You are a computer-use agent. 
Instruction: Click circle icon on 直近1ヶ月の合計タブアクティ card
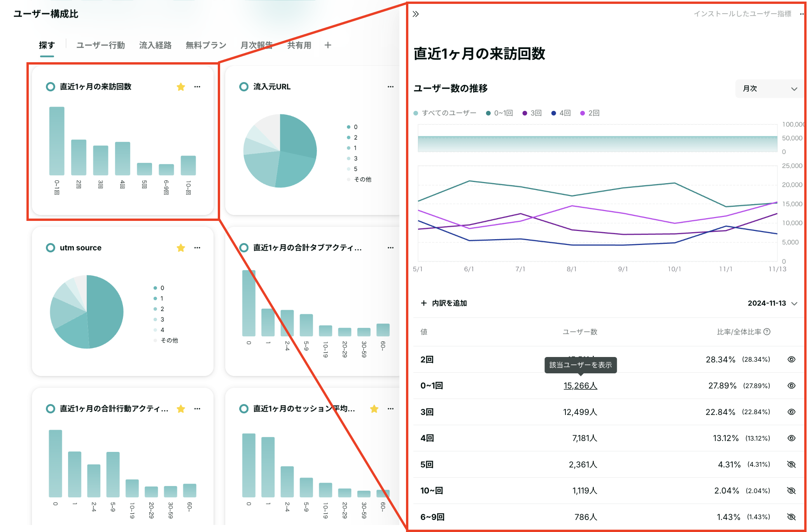point(244,248)
